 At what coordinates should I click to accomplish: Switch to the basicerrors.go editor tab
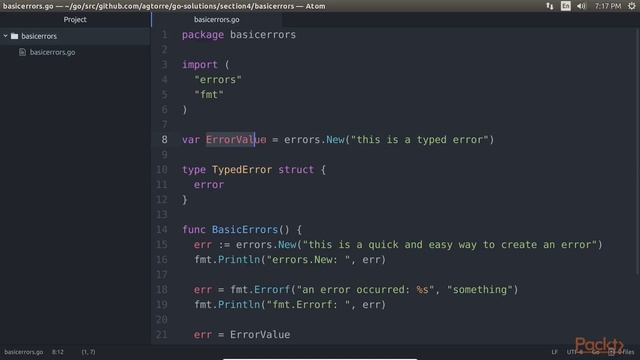pos(216,20)
